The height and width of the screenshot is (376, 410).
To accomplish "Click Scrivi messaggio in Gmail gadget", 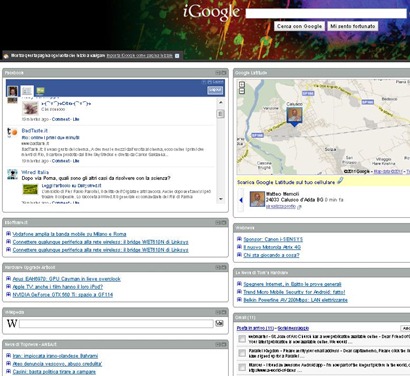I will 293,328.
